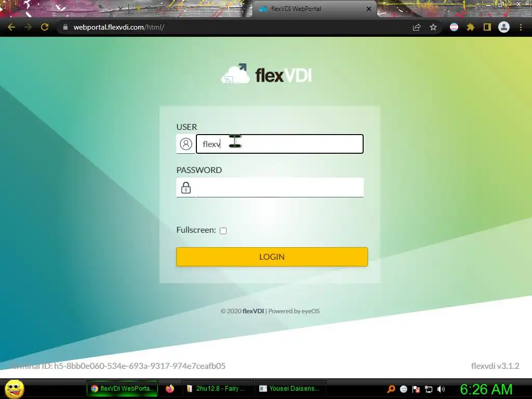Viewport: 532px width, 399px height.
Task: Click the padlock icon beside PASSWORD field
Action: pos(186,187)
